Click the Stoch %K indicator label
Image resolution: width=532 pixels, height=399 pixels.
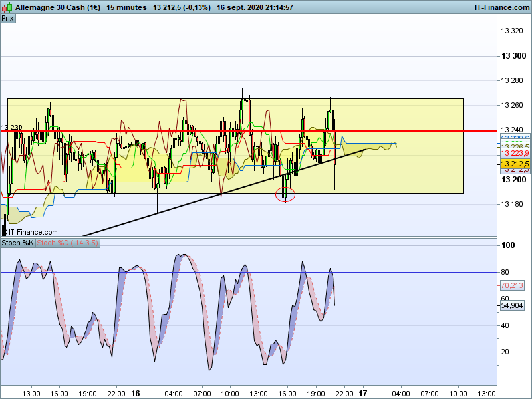18,243
